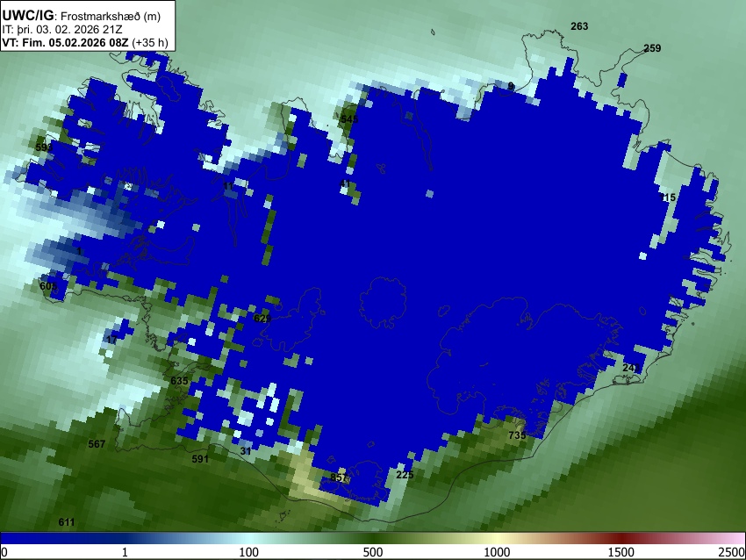Click the legend tick label 0
Image resolution: width=746 pixels, height=560 pixels.
pos(4,552)
